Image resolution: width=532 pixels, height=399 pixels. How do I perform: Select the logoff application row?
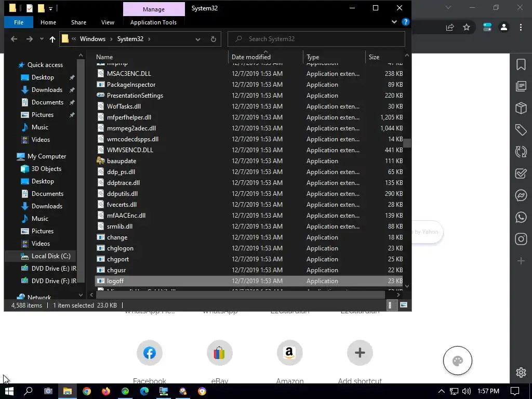249,281
